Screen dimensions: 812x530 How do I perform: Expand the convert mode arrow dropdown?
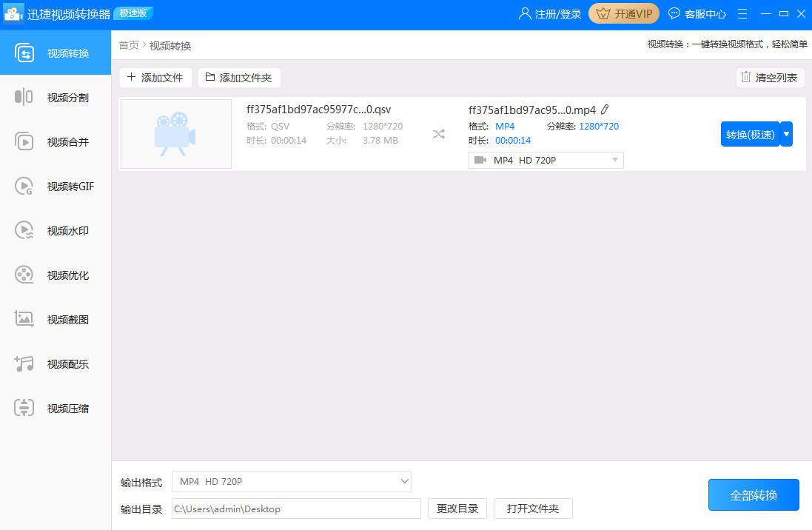click(787, 134)
